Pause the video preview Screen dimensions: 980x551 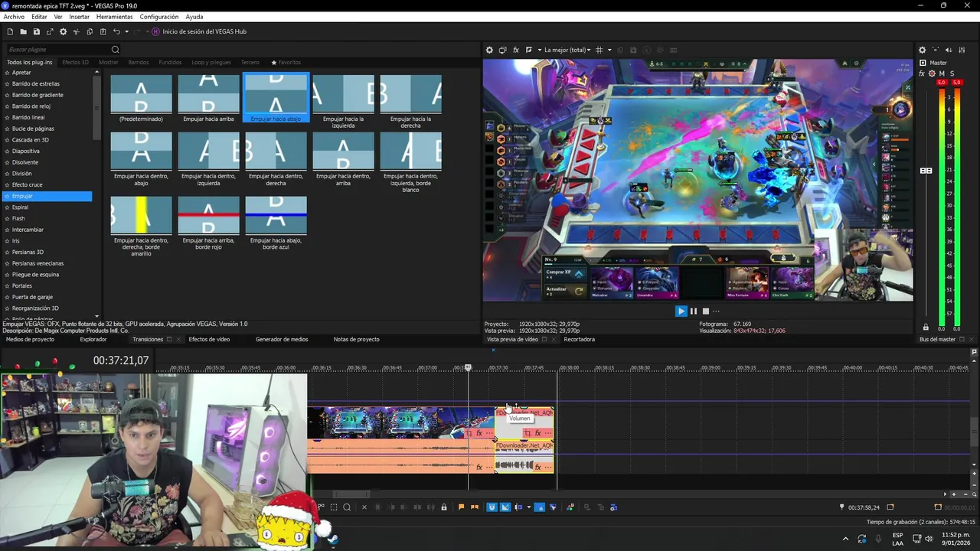pos(694,311)
